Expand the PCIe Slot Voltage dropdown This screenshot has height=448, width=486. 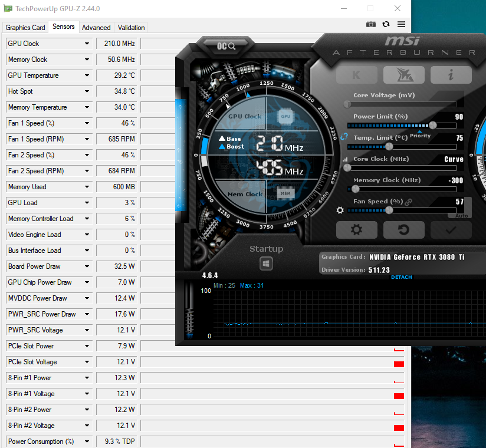(x=87, y=362)
